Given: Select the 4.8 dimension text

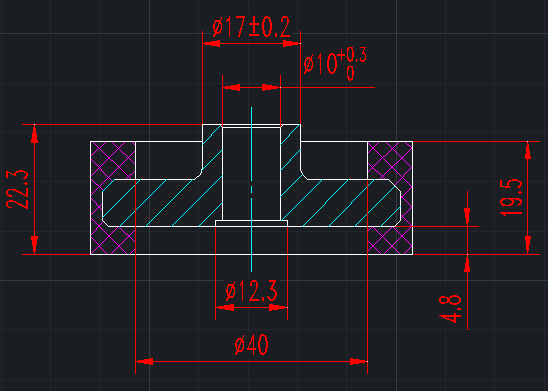Looking at the screenshot, I should click(x=450, y=309).
